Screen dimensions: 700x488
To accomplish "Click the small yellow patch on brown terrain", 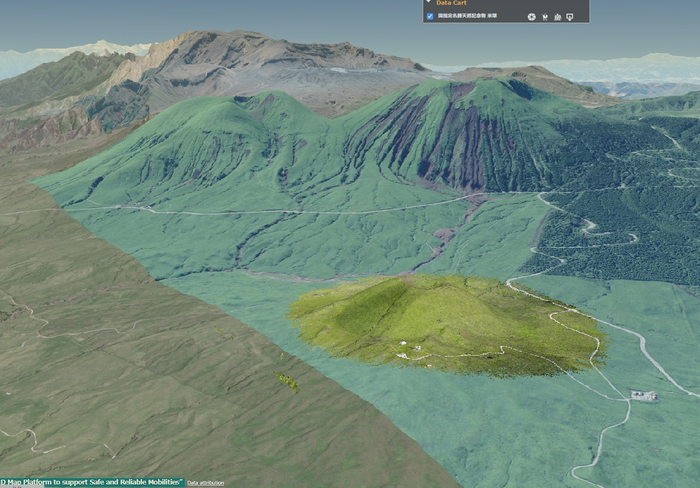I will (288, 381).
